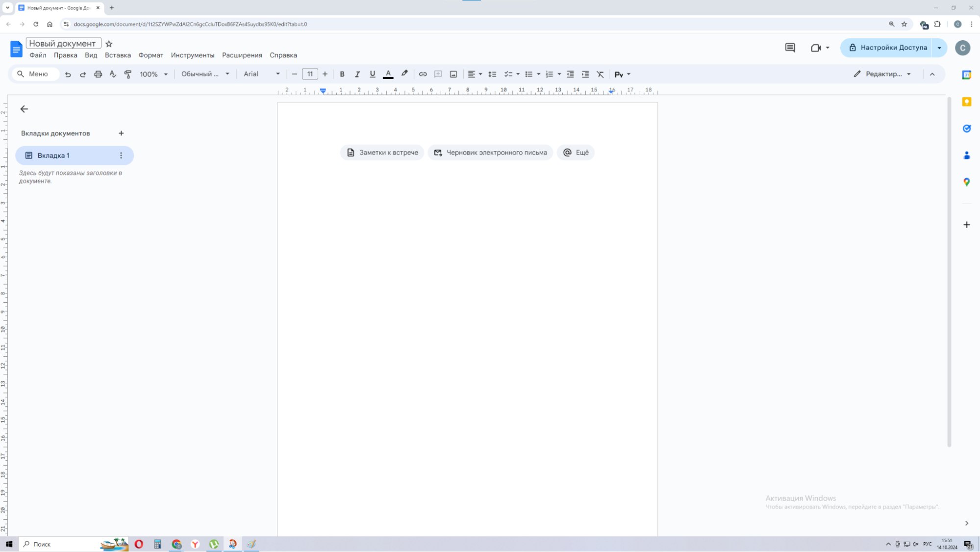Image resolution: width=980 pixels, height=552 pixels.
Task: Click the font size input field
Action: [x=310, y=74]
